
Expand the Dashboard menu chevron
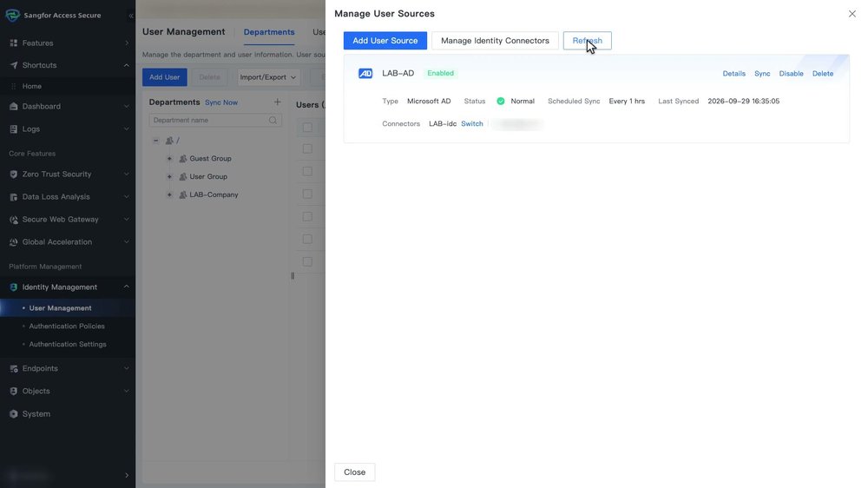(x=127, y=106)
